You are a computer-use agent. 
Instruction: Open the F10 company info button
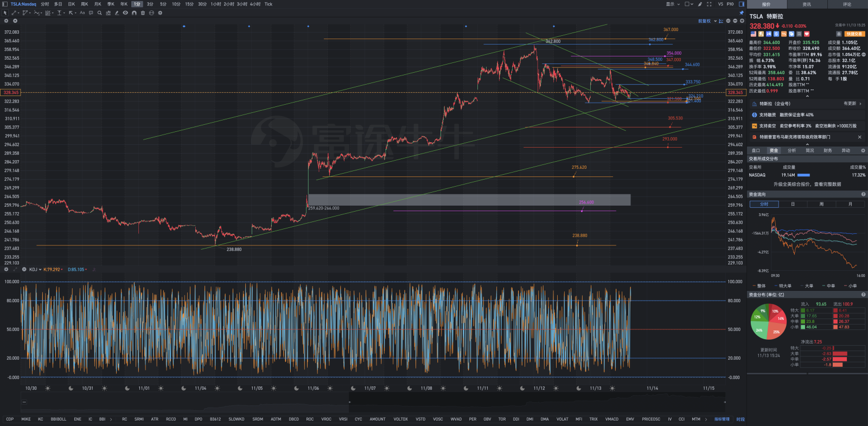click(730, 4)
